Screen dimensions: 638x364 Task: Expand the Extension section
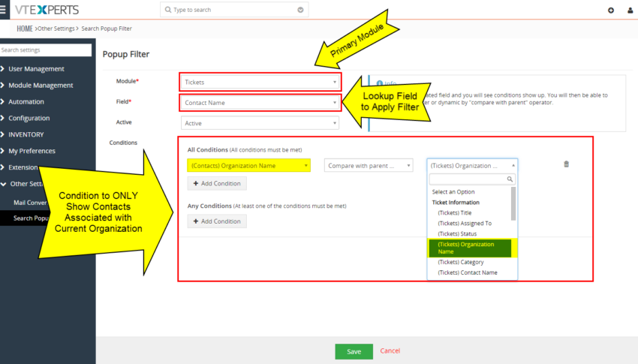click(23, 167)
